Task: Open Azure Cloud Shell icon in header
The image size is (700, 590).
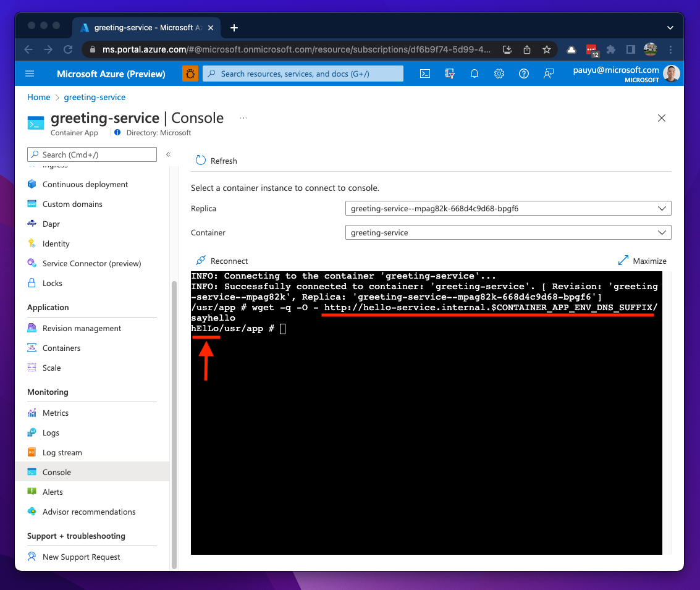Action: 425,74
